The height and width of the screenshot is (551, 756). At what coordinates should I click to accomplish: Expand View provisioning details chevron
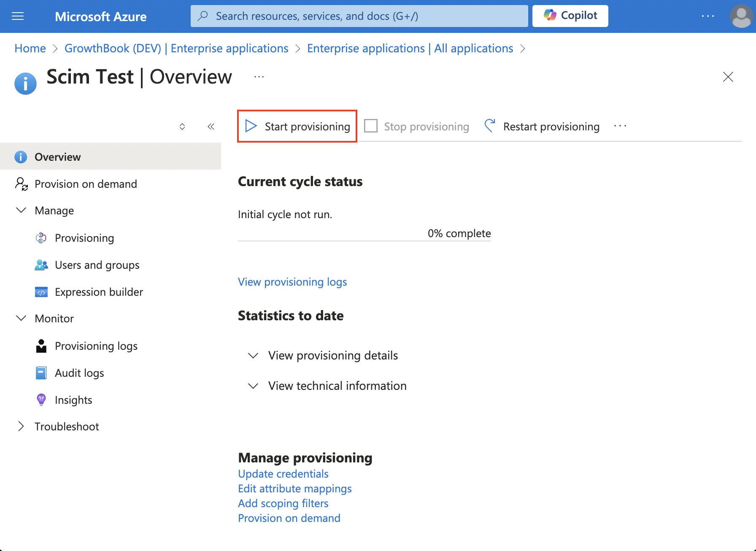coord(253,355)
